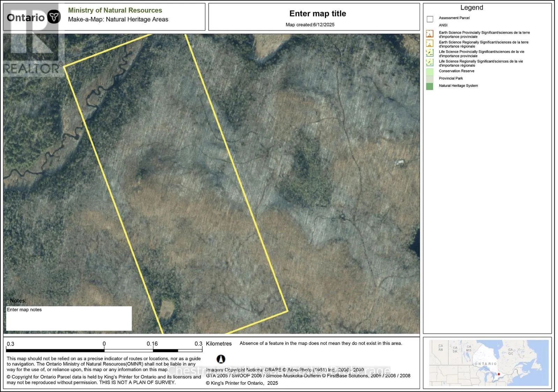Click the 'Make-a-Map: Natural Heritage Areas' text
Image resolution: width=558 pixels, height=392 pixels.
pos(118,20)
